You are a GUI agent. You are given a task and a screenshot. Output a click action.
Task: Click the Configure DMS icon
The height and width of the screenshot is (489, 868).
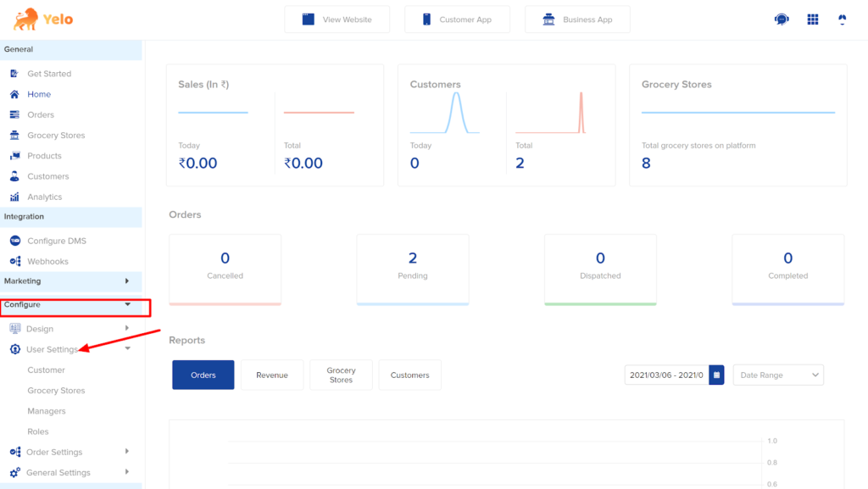pos(15,241)
